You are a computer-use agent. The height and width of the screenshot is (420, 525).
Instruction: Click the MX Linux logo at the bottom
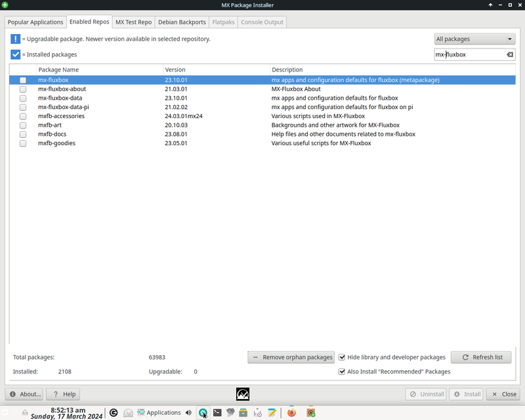243,394
